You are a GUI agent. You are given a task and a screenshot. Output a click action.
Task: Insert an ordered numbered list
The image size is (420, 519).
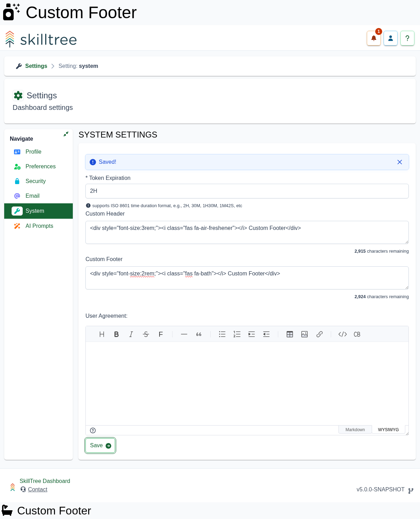pos(237,334)
